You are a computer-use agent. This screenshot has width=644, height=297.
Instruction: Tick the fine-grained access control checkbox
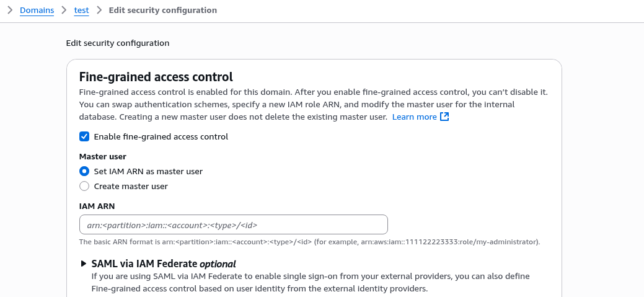[84, 136]
